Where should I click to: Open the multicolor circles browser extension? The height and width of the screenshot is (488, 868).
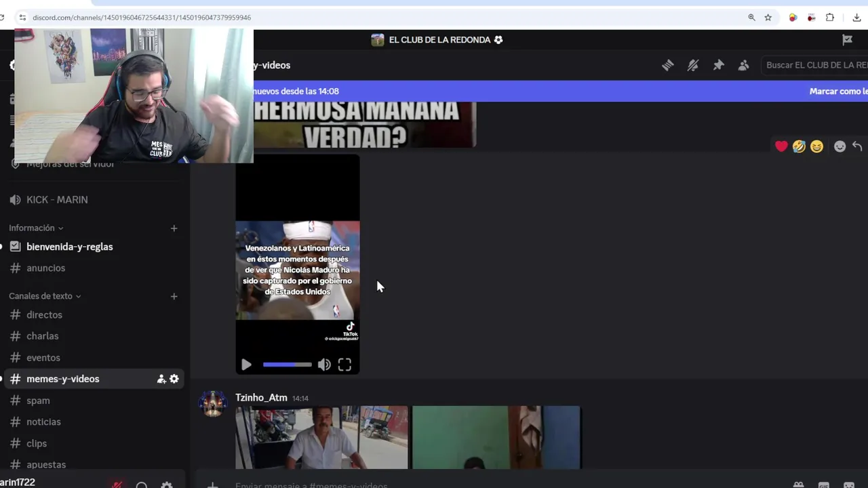[x=793, y=18]
